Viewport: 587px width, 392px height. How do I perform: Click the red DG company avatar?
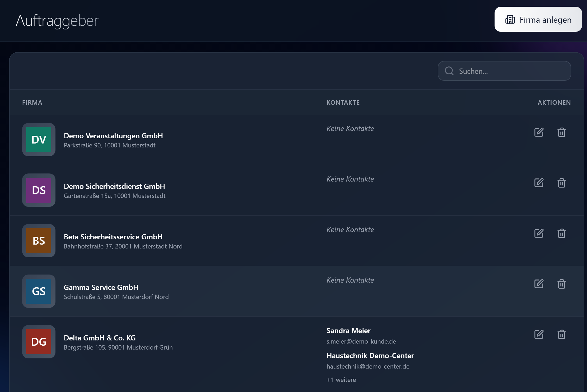coord(39,342)
